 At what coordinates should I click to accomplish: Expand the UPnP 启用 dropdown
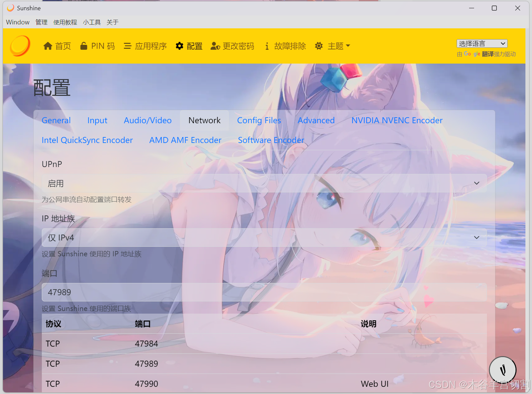pos(264,183)
